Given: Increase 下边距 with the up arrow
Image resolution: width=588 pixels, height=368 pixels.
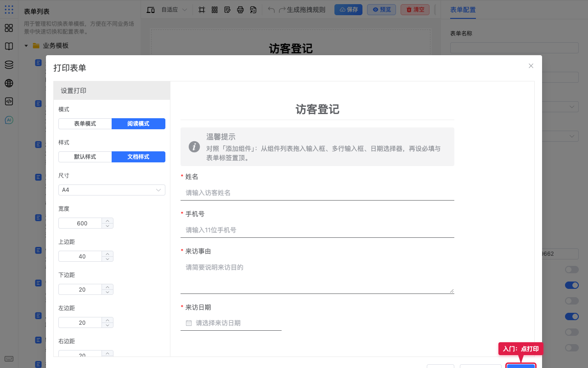Looking at the screenshot, I should click(x=107, y=287).
